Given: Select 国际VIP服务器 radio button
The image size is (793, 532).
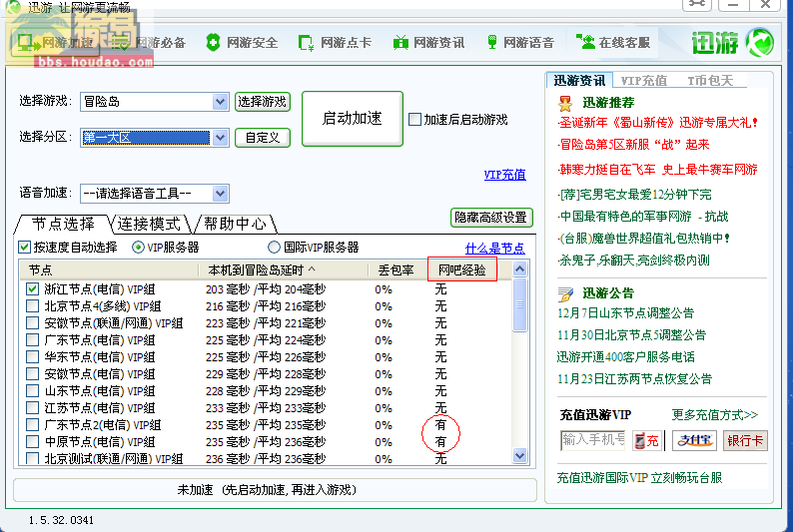Looking at the screenshot, I should [274, 248].
